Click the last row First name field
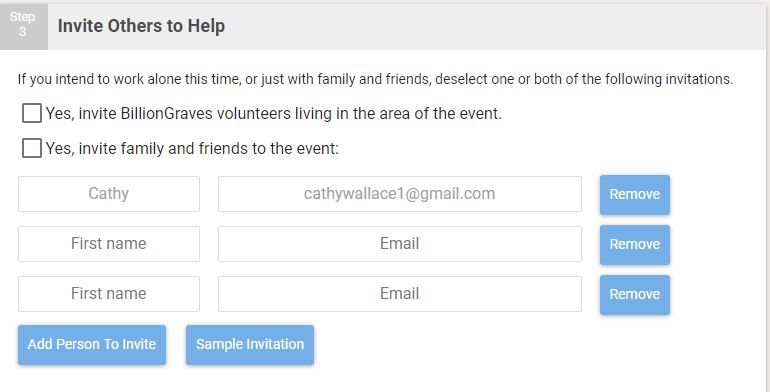The width and height of the screenshot is (770, 392). click(109, 294)
